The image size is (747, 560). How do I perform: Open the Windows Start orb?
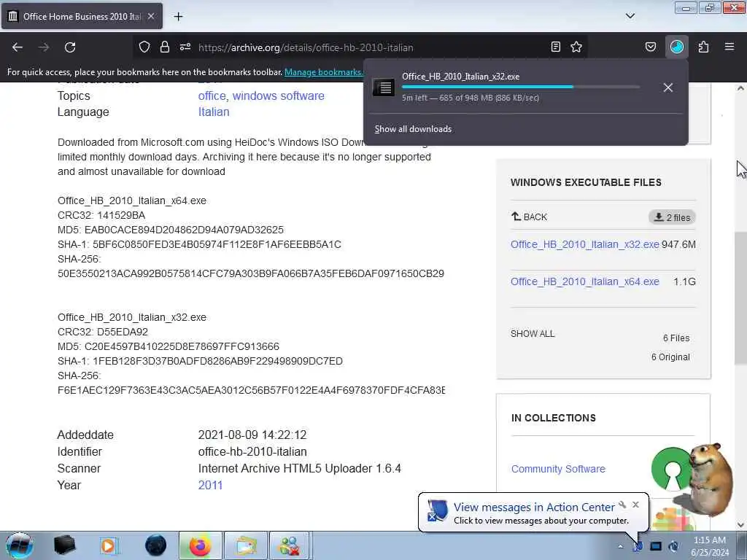click(x=20, y=545)
